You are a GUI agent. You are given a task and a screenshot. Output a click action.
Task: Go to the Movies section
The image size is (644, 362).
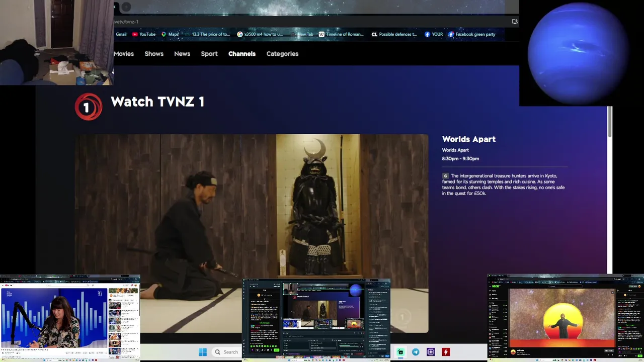coord(124,54)
